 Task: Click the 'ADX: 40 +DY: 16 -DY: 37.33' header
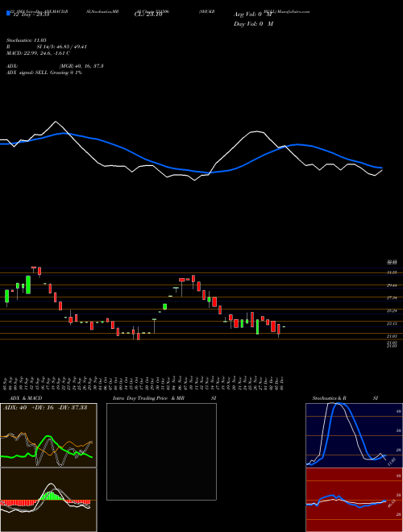[45, 408]
